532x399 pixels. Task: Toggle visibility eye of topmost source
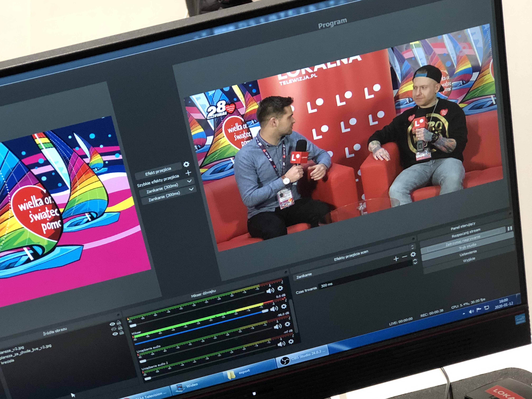(112, 324)
